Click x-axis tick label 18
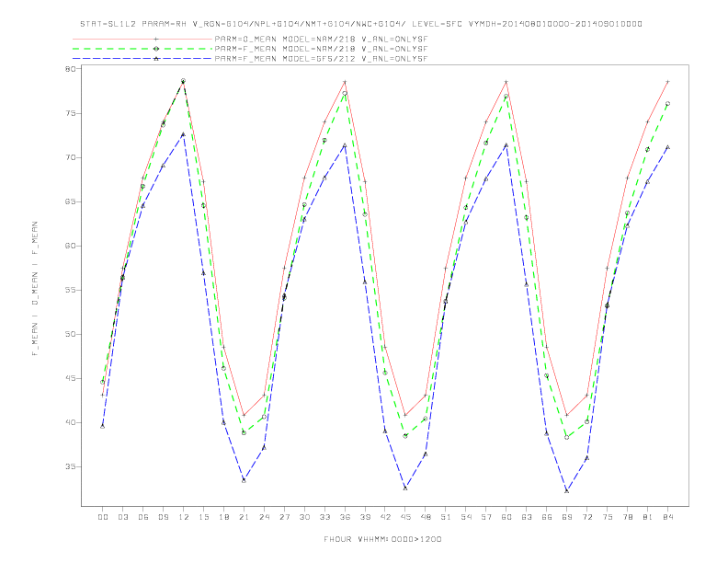 (223, 517)
